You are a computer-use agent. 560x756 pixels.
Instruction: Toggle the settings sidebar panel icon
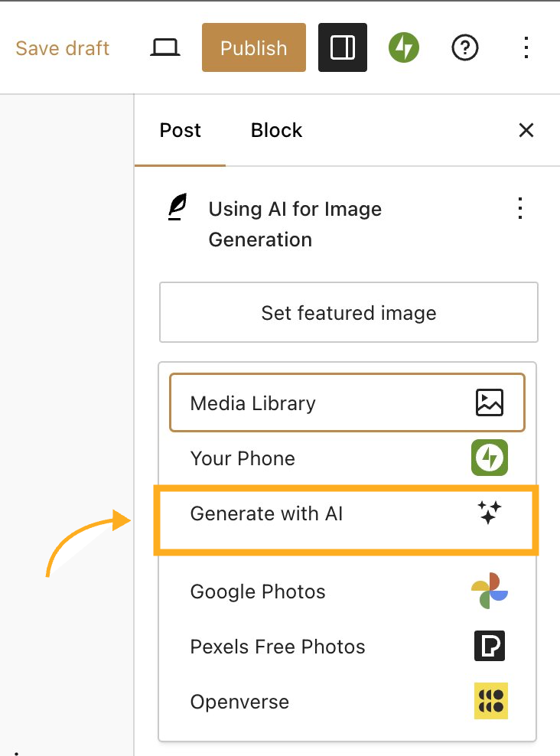click(x=343, y=48)
